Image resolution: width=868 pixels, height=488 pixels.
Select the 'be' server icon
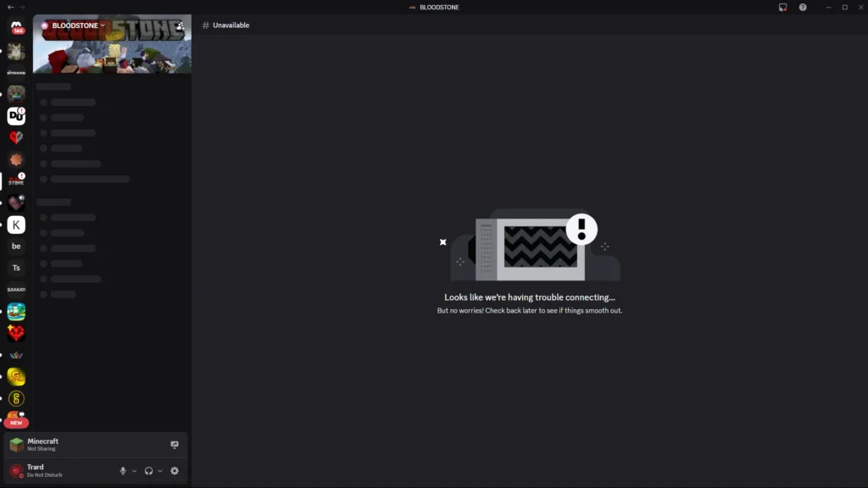tap(16, 247)
